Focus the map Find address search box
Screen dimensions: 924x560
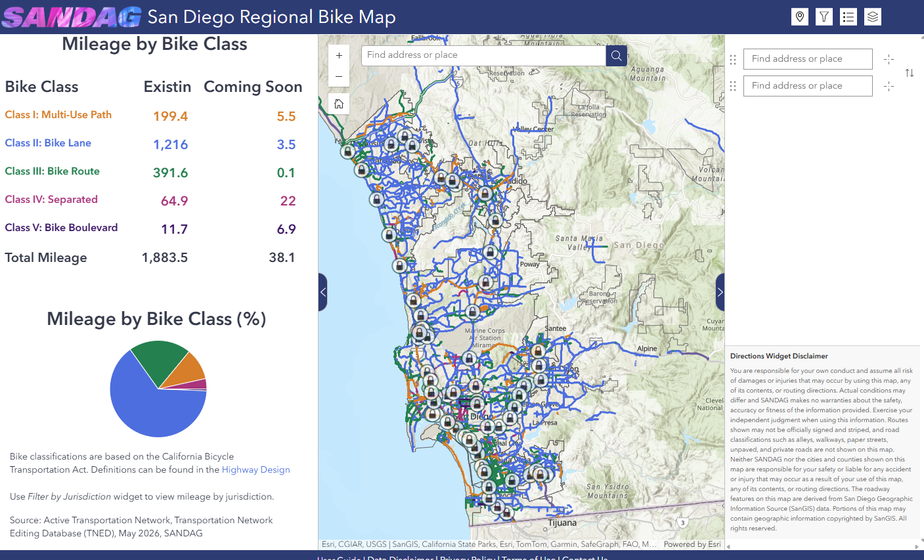(483, 55)
